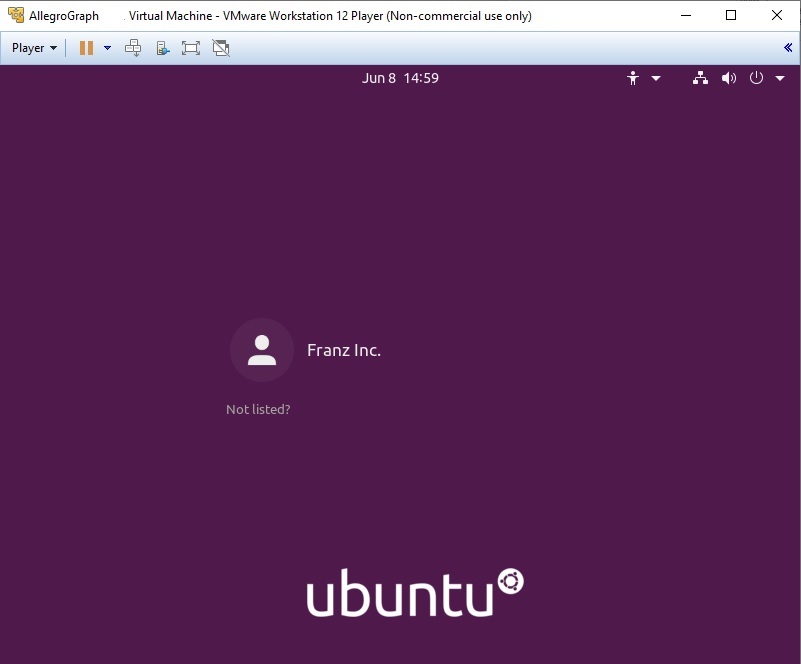
Task: Select the Franz Inc. user account
Action: pos(343,351)
